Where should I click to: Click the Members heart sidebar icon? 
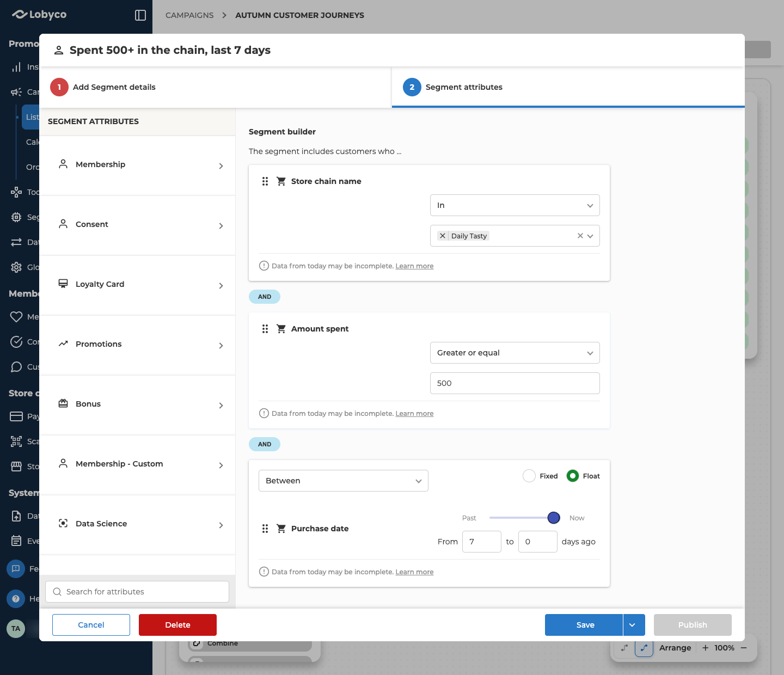pyautogui.click(x=16, y=317)
